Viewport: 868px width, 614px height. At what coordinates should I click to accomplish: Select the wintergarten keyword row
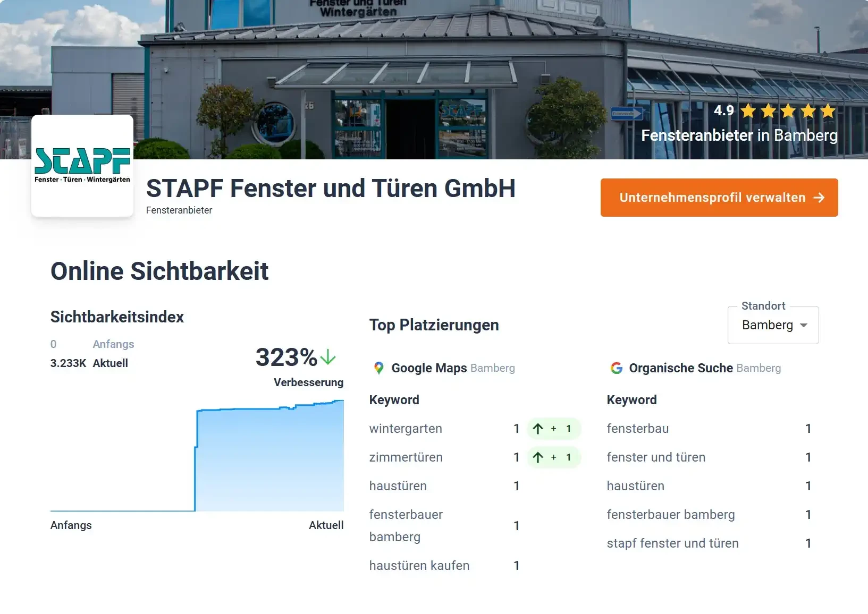pos(475,429)
